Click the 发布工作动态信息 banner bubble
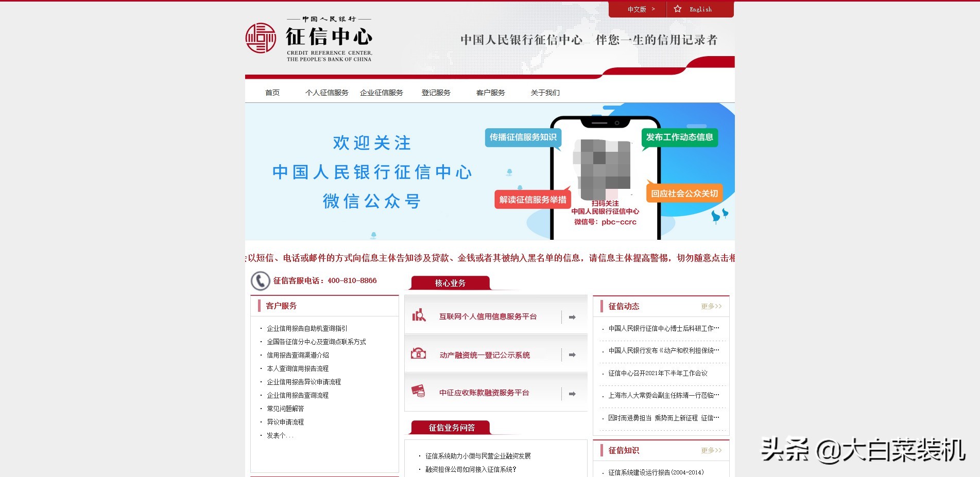 [679, 137]
